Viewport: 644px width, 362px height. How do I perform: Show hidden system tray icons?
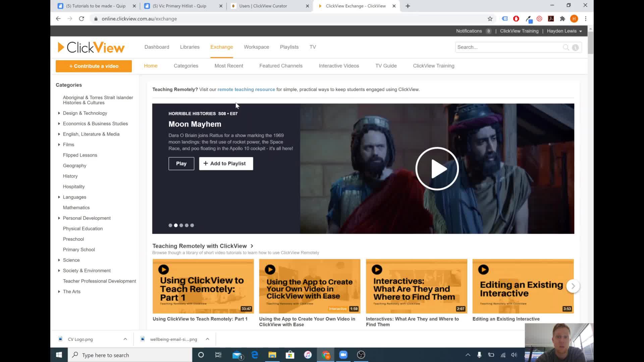coord(468,355)
